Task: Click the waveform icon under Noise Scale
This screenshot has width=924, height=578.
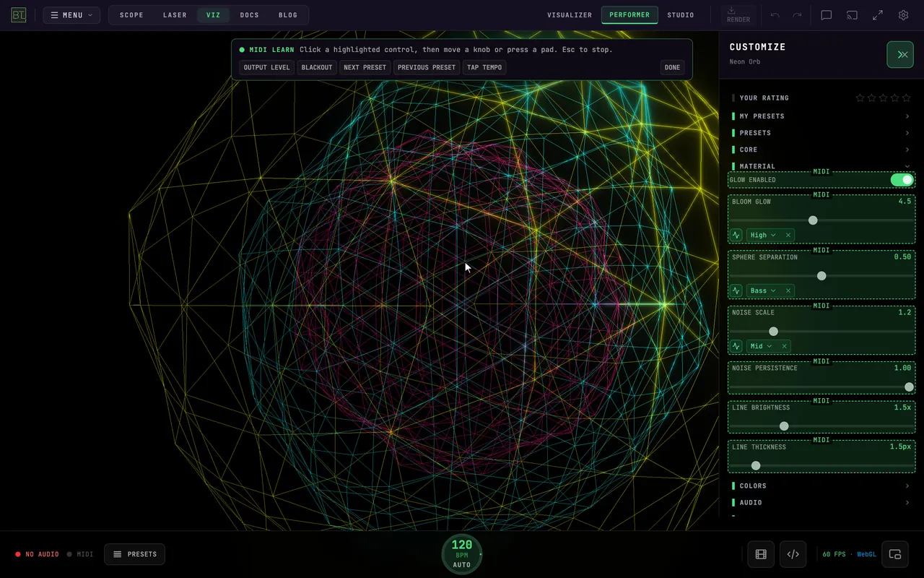Action: (736, 346)
